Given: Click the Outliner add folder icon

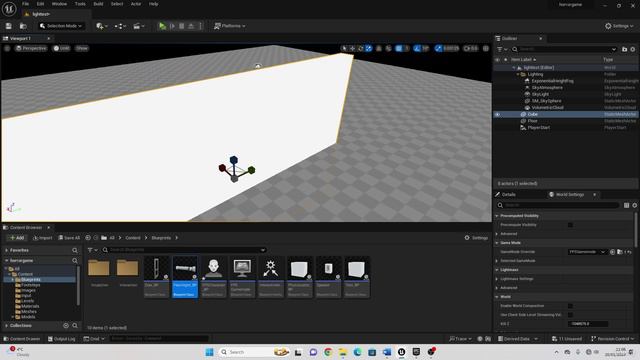Looking at the screenshot, I should click(624, 49).
